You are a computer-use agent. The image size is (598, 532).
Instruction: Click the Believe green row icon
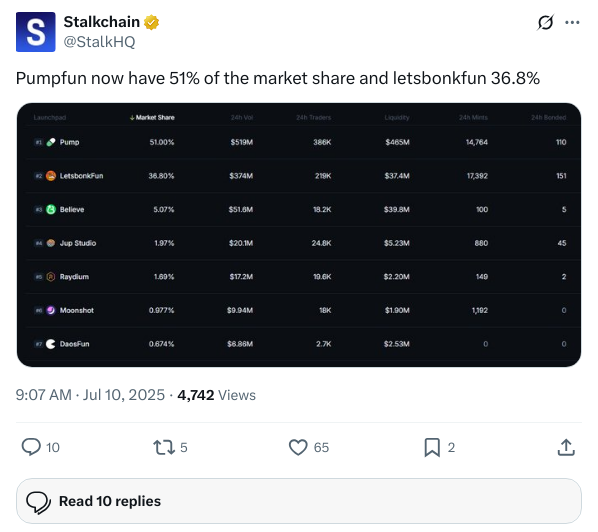click(51, 209)
